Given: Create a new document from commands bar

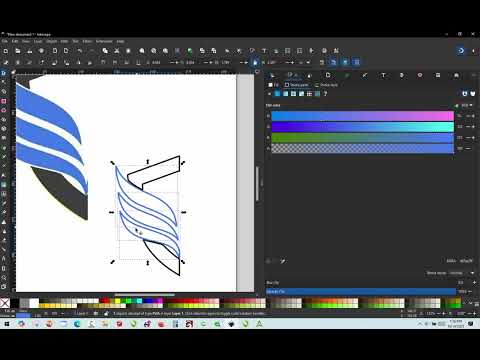Looking at the screenshot, I should point(6,51).
